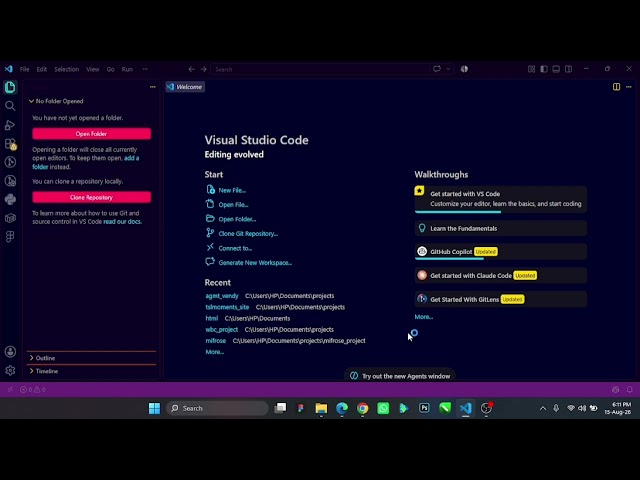Open recent project tslmoments_site
The image size is (640, 480).
(227, 307)
